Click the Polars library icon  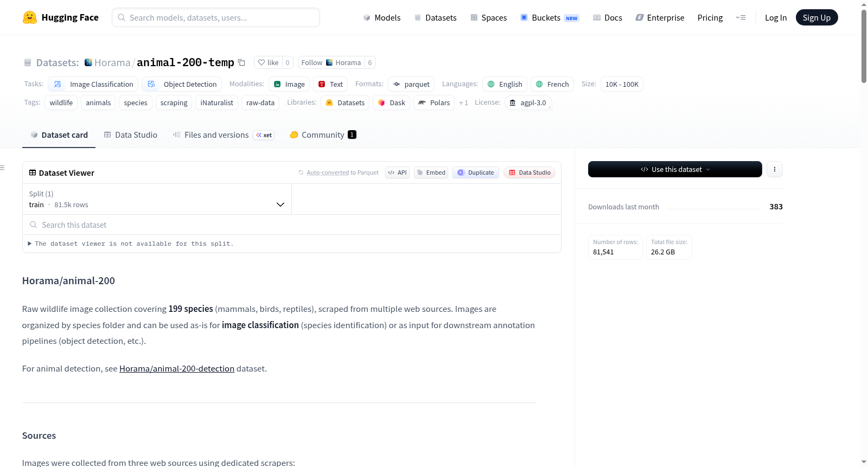422,103
